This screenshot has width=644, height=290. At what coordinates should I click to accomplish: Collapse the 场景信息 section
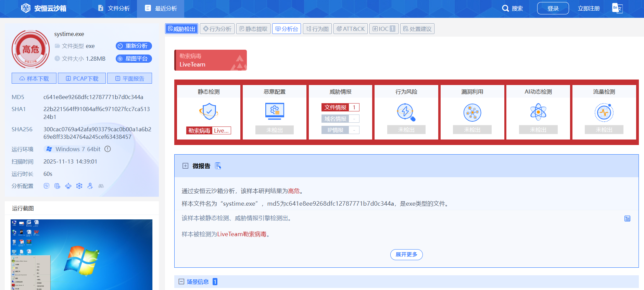tap(181, 282)
